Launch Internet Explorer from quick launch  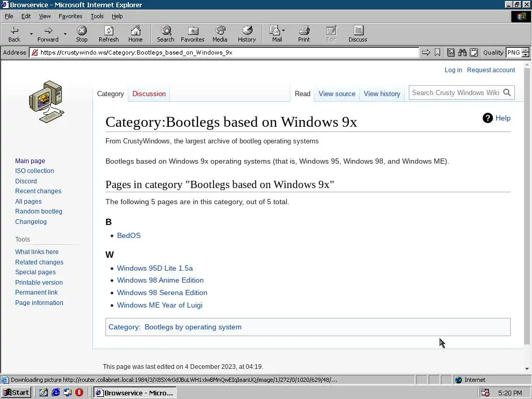coord(56,393)
